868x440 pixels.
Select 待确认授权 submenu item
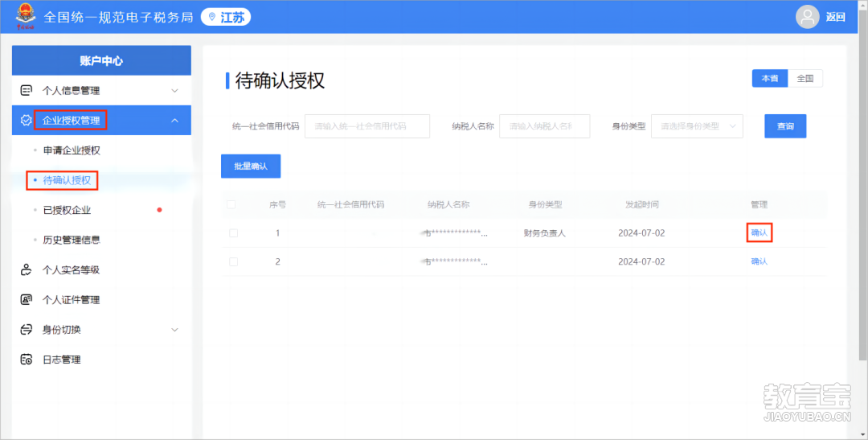67,181
